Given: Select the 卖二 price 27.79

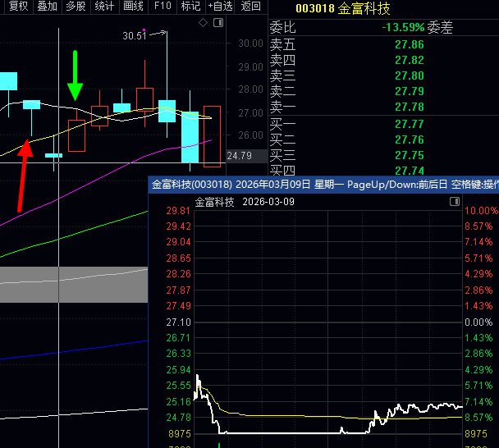Looking at the screenshot, I should pyautogui.click(x=410, y=91).
